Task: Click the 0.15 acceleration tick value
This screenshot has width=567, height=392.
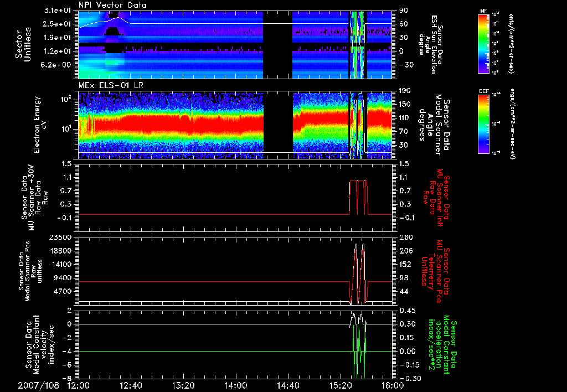Action: point(407,338)
